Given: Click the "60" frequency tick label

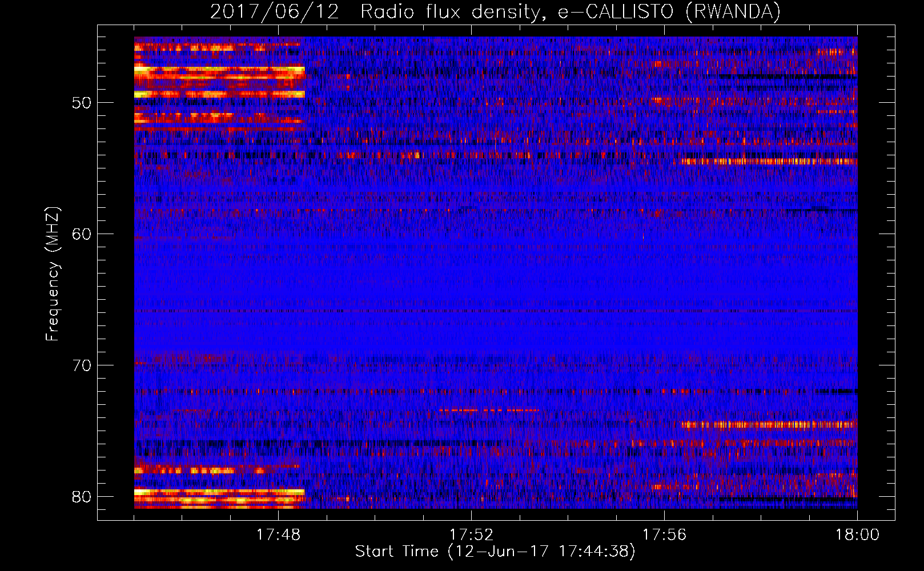Looking at the screenshot, I should (x=82, y=234).
